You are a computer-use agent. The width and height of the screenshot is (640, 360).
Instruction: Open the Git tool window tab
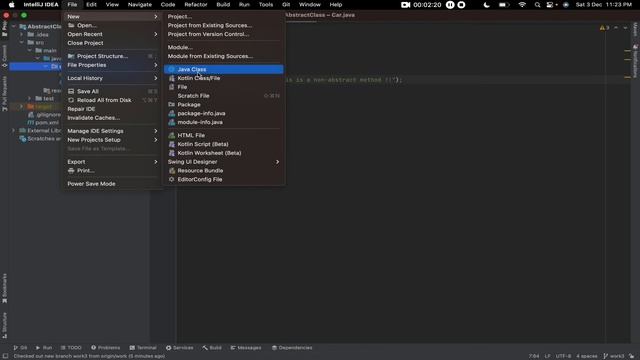click(x=20, y=348)
